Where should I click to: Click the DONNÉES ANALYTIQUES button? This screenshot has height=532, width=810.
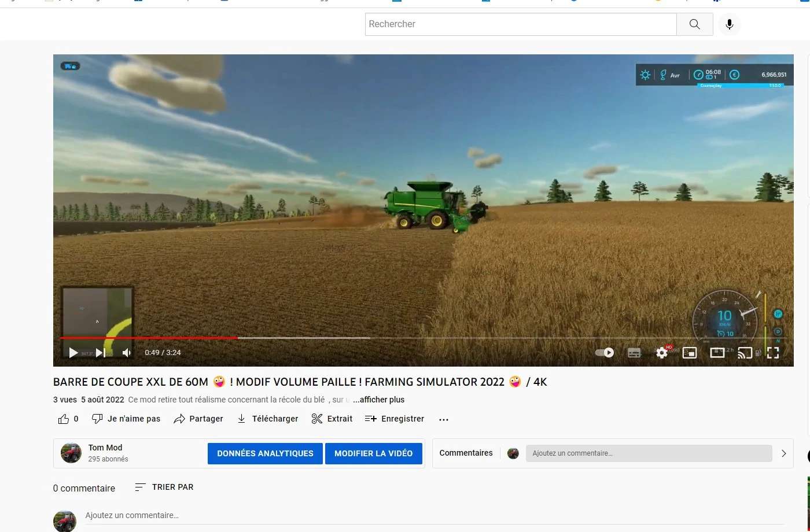[265, 453]
